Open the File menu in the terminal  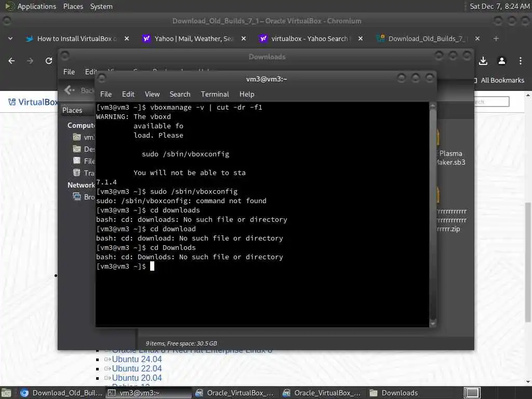[x=106, y=95]
